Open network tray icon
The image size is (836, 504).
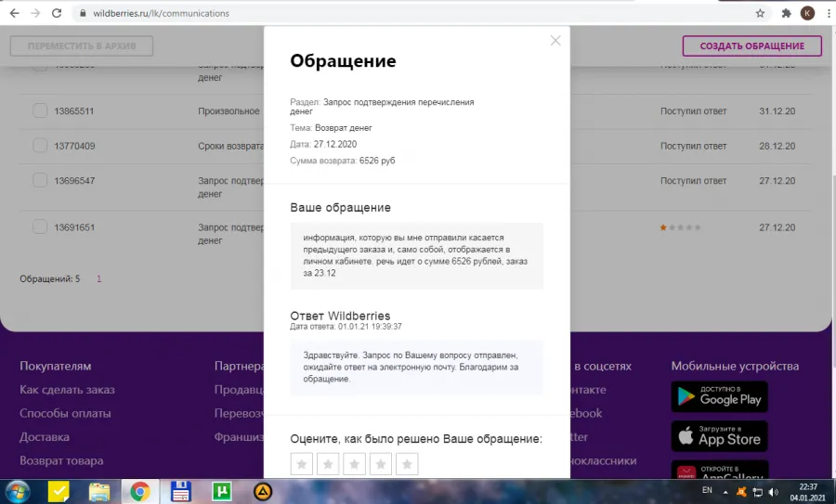pyautogui.click(x=757, y=492)
